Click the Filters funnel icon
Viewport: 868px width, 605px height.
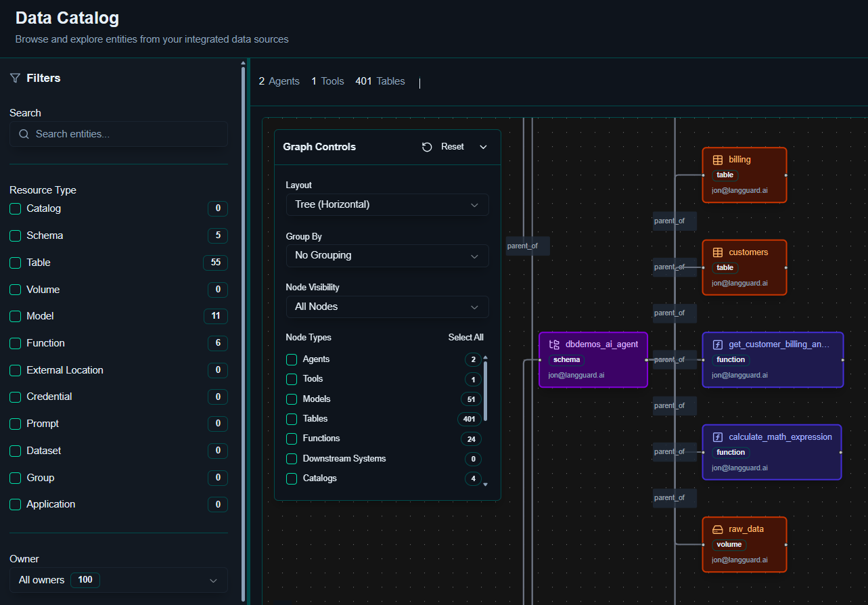click(x=15, y=79)
